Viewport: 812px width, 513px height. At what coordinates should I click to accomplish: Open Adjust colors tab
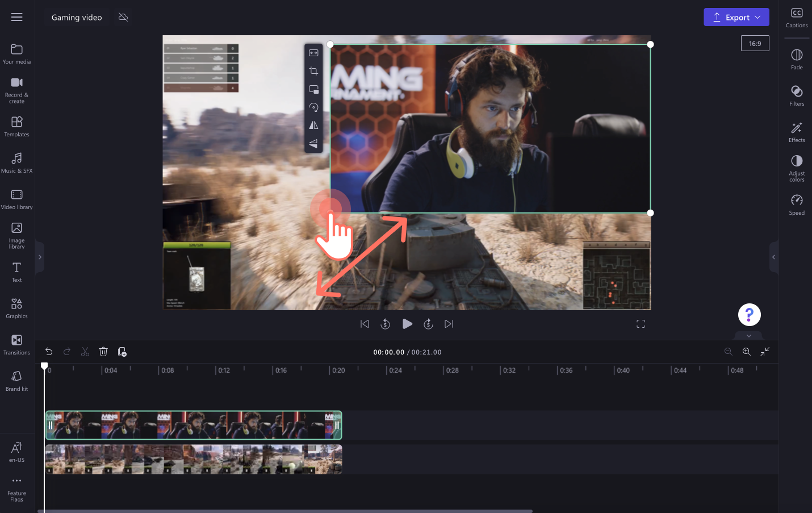797,168
